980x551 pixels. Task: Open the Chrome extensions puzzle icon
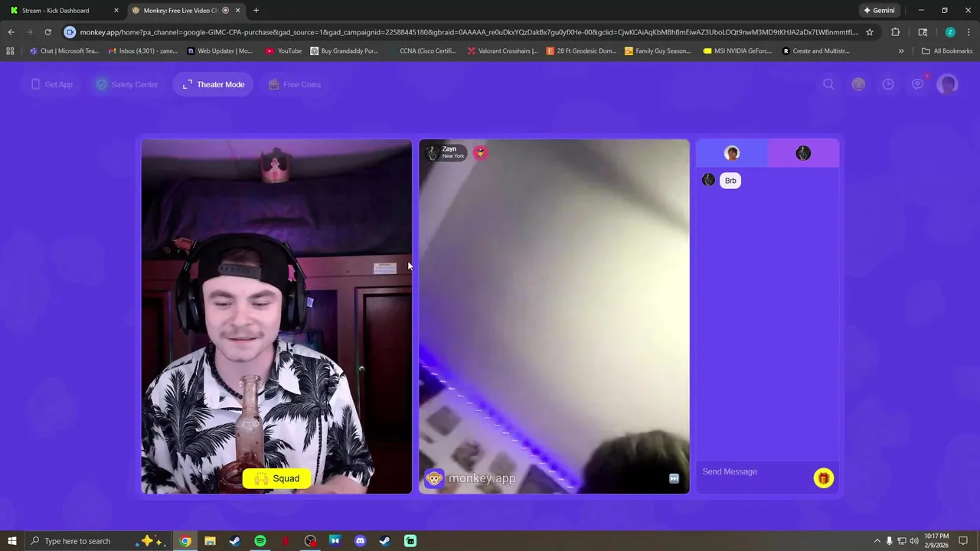point(895,32)
